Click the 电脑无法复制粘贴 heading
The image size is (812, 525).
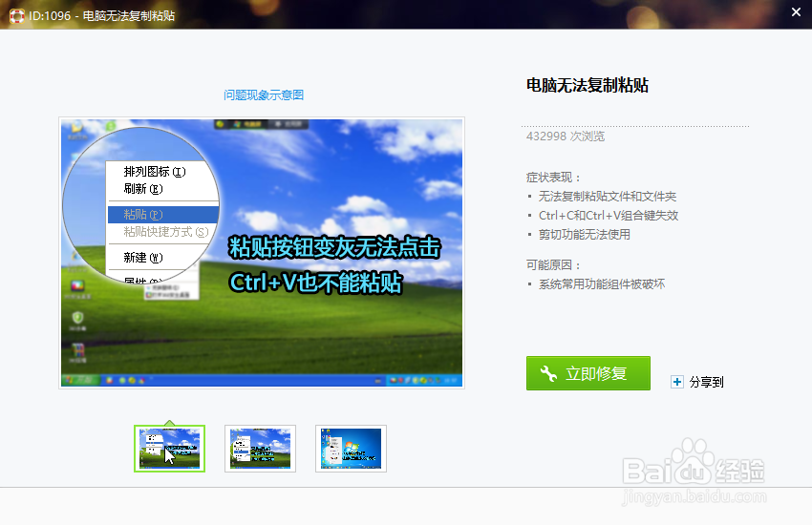click(588, 85)
